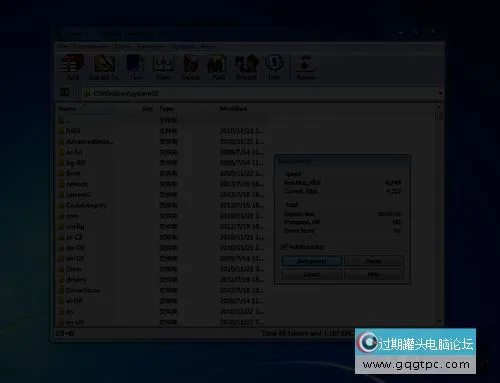Select the catroot2 folder name
The width and height of the screenshot is (500, 383).
point(78,195)
